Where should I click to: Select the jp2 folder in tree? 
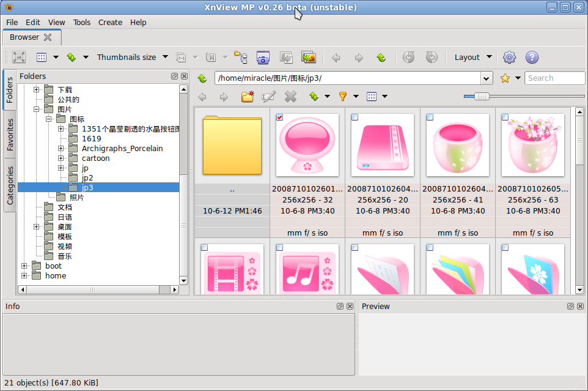pyautogui.click(x=87, y=178)
